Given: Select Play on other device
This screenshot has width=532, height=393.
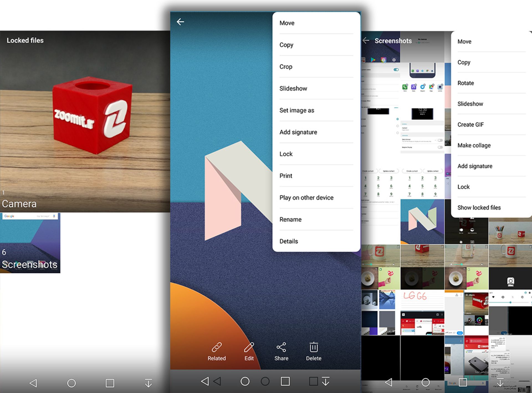Looking at the screenshot, I should [x=316, y=198].
